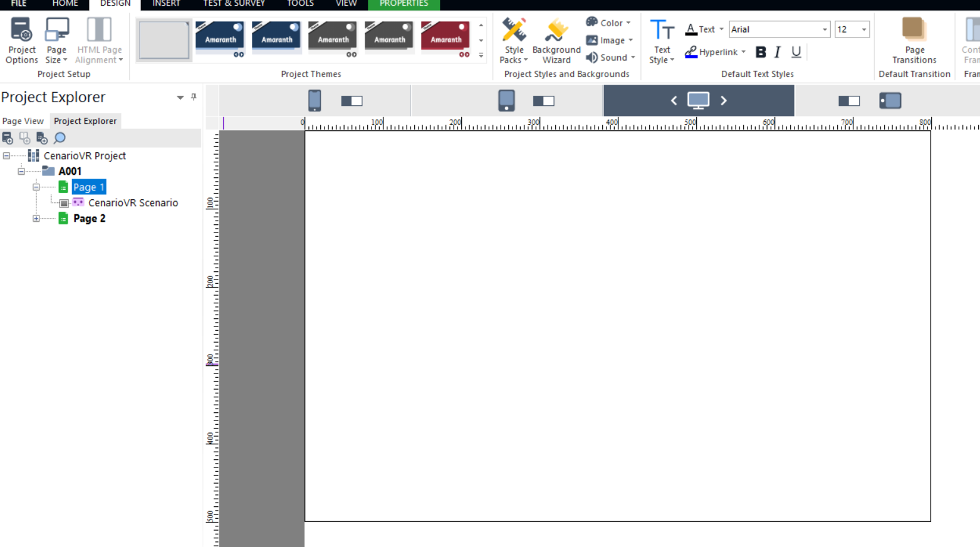
Task: Launch the Background Wizard
Action: click(556, 41)
